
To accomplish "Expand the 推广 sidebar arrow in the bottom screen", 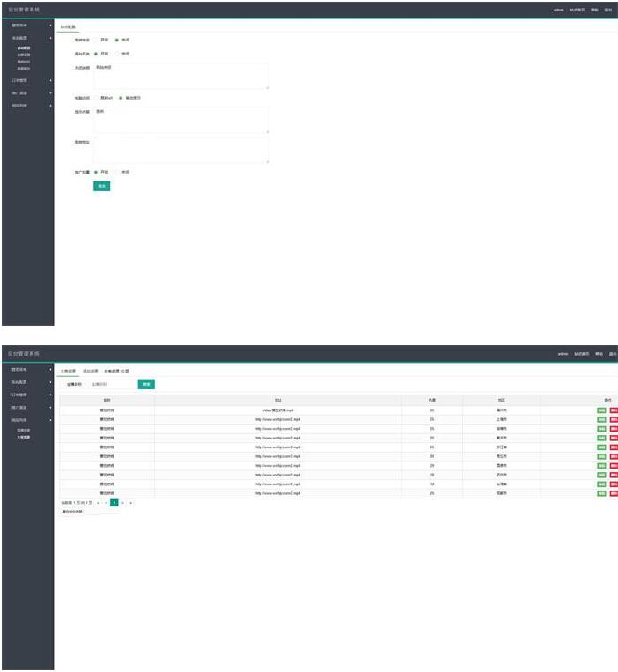I will (50, 408).
